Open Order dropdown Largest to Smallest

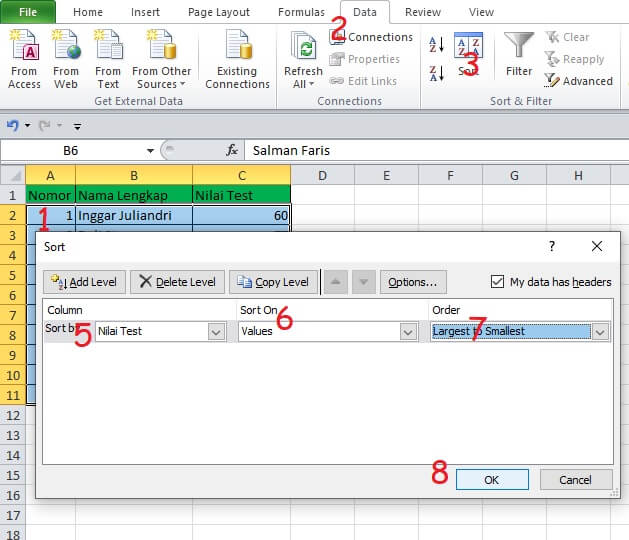pos(601,332)
